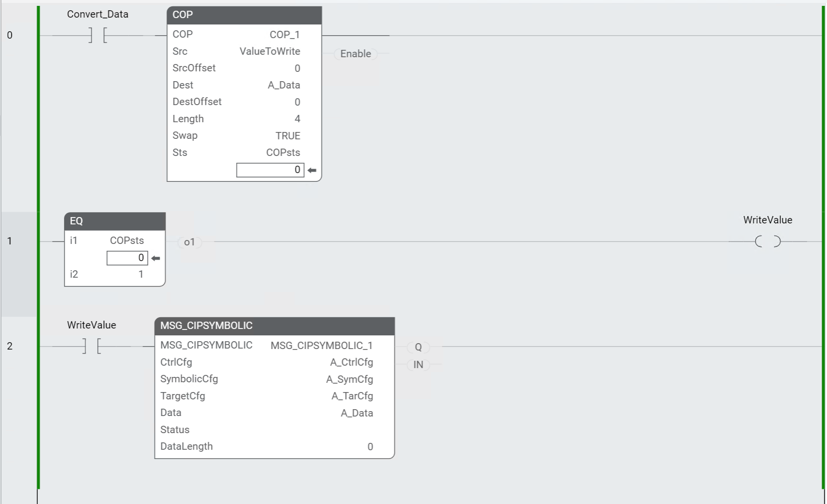This screenshot has width=827, height=504.
Task: Click the Q output pin of MSG_CIPSYMBOLIC_1
Action: coord(418,347)
